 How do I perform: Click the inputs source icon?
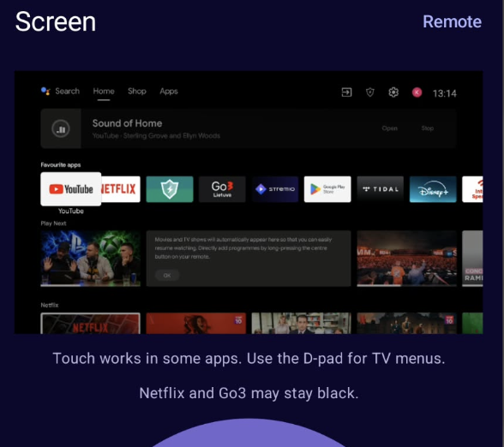(x=346, y=92)
